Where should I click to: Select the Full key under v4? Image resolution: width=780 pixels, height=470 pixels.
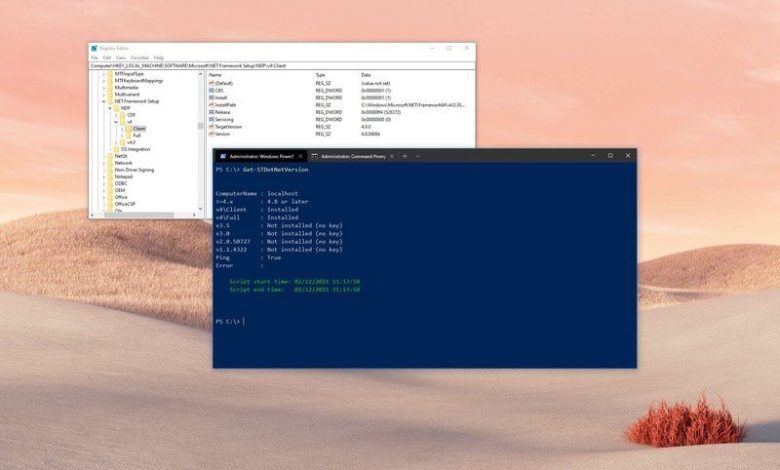click(x=137, y=135)
